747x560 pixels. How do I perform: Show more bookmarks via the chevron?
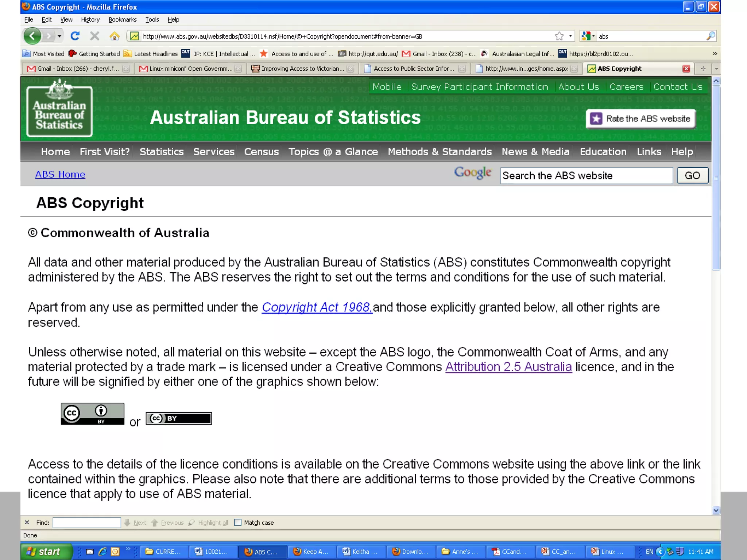[715, 54]
